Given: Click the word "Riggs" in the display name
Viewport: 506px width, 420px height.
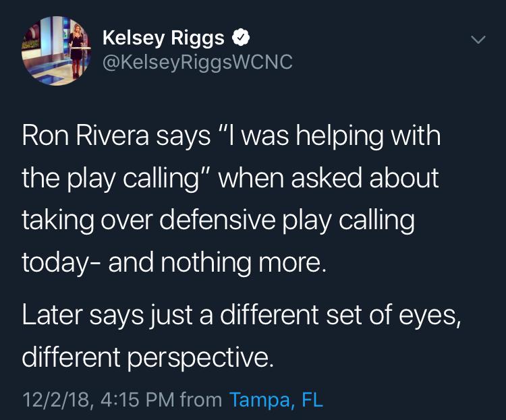Looking at the screenshot, I should [x=198, y=38].
